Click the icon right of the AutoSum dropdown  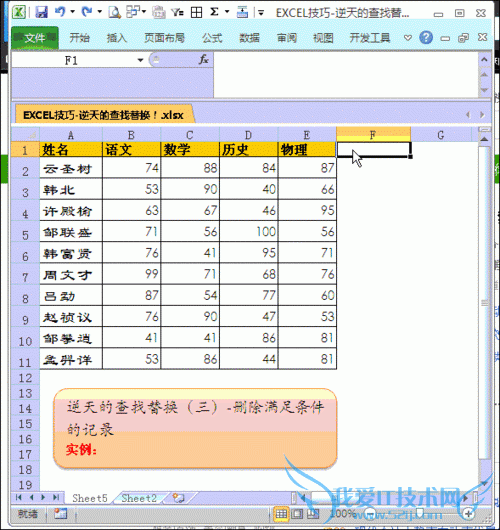(242, 12)
